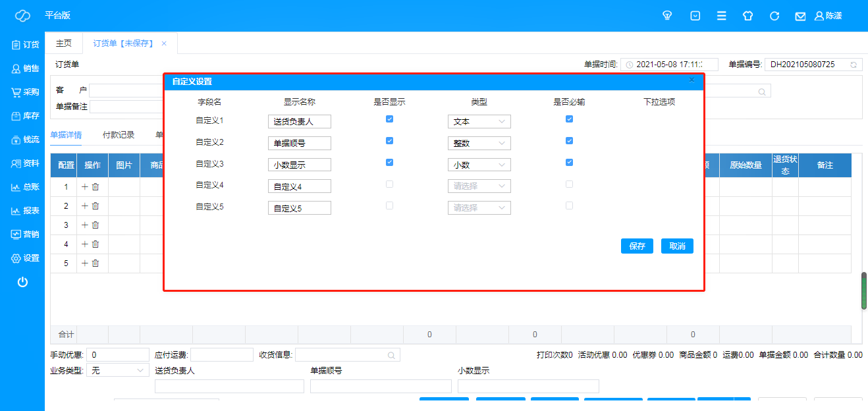Open the mail messages icon

click(800, 16)
